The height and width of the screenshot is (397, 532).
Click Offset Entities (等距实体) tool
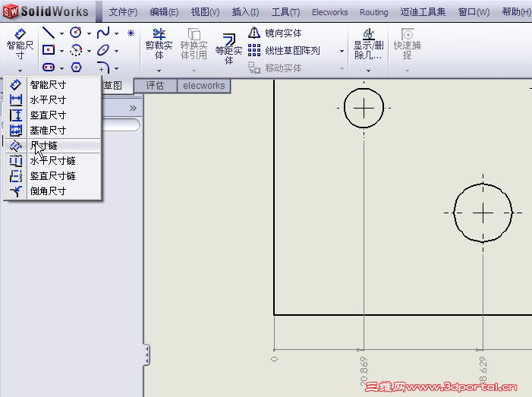click(x=228, y=48)
